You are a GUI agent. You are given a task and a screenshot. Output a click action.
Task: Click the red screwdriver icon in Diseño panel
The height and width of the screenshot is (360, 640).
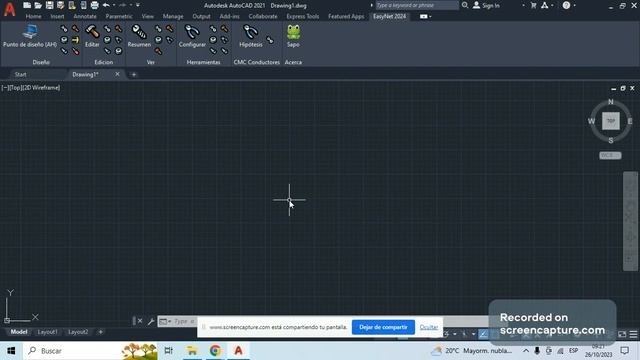(x=76, y=51)
